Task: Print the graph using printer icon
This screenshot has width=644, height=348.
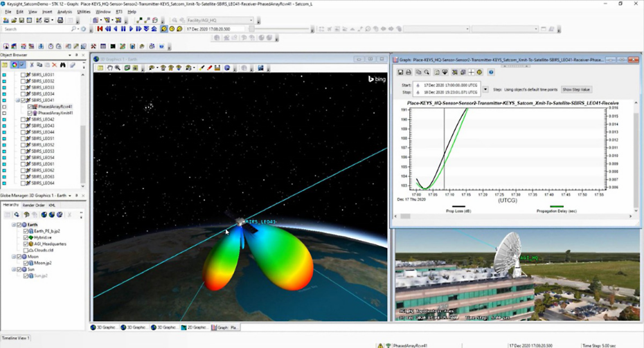Action: point(409,72)
